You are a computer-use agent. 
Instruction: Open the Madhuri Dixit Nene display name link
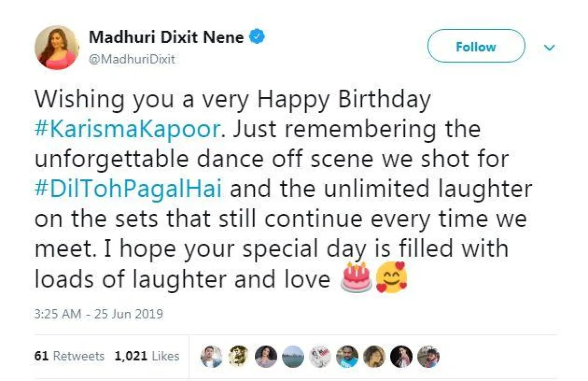[167, 37]
